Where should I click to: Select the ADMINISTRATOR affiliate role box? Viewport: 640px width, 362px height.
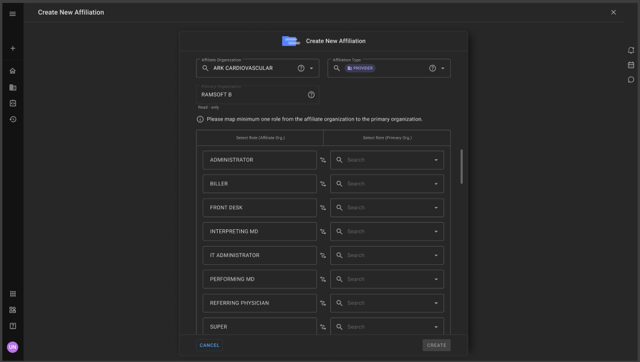[260, 160]
